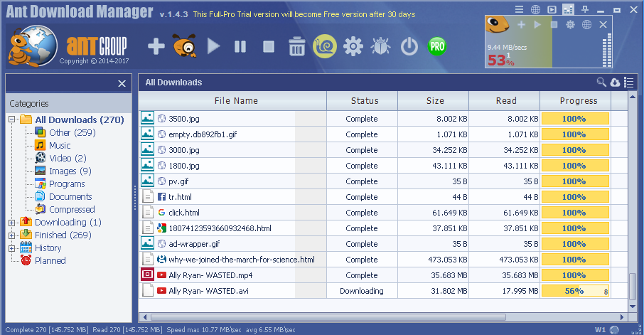Sort by Size column header
The image size is (644, 335).
coord(434,101)
